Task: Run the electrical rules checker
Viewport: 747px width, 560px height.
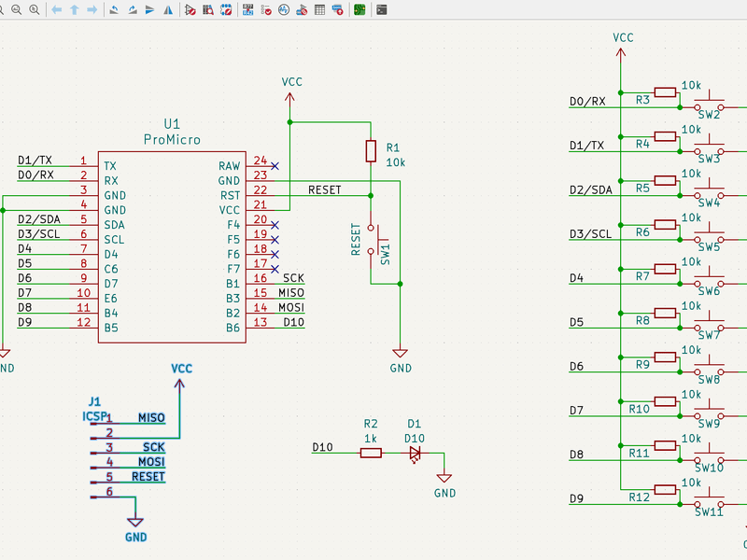Action: tap(265, 10)
